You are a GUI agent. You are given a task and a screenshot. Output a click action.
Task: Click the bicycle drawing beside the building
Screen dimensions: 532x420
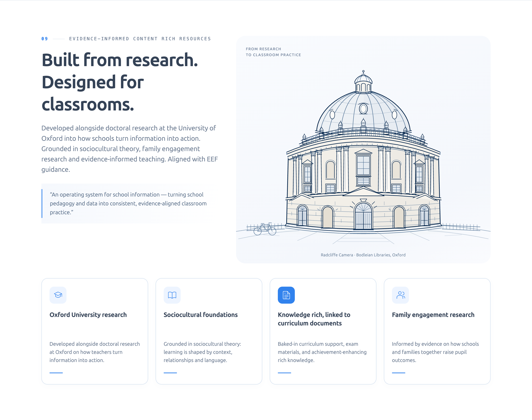(265, 229)
